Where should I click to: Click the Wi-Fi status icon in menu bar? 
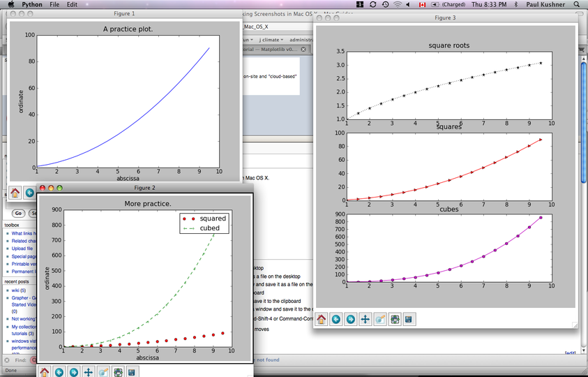coord(398,4)
